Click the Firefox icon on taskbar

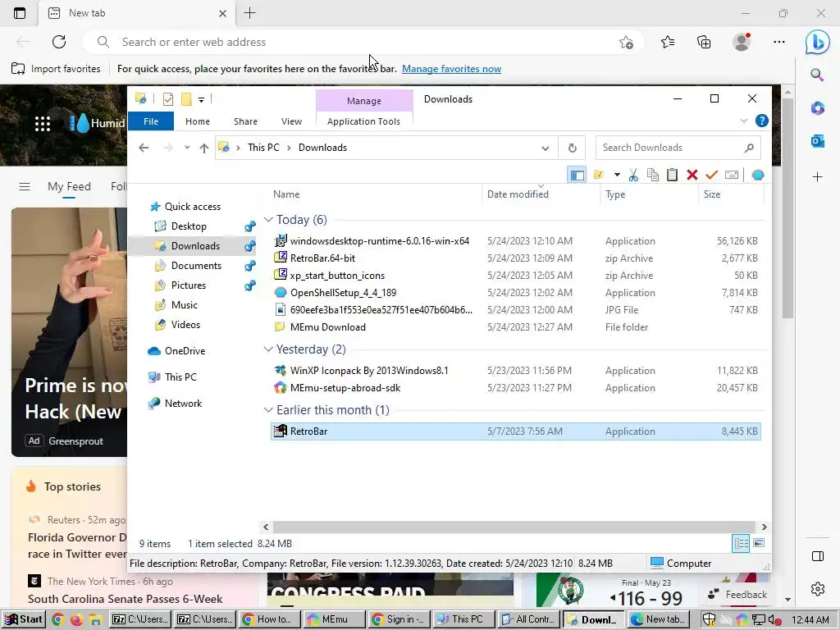(x=76, y=620)
